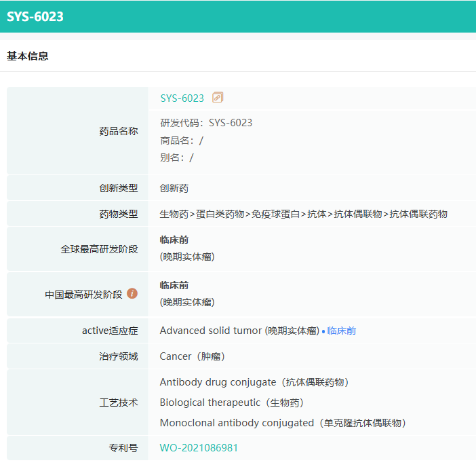Click the active适应症 row label
The image size is (476, 467).
[110, 331]
